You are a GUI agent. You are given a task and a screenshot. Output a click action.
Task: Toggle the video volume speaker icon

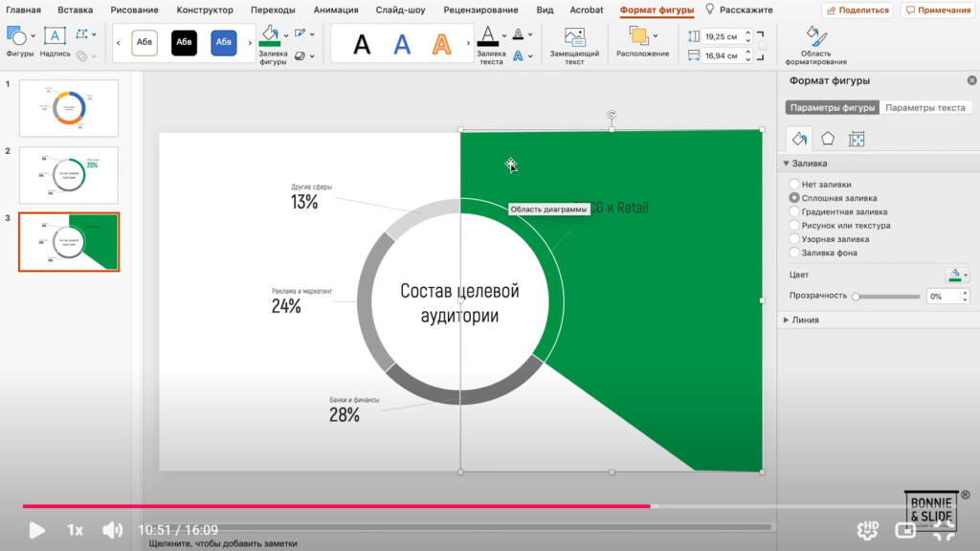tap(113, 530)
